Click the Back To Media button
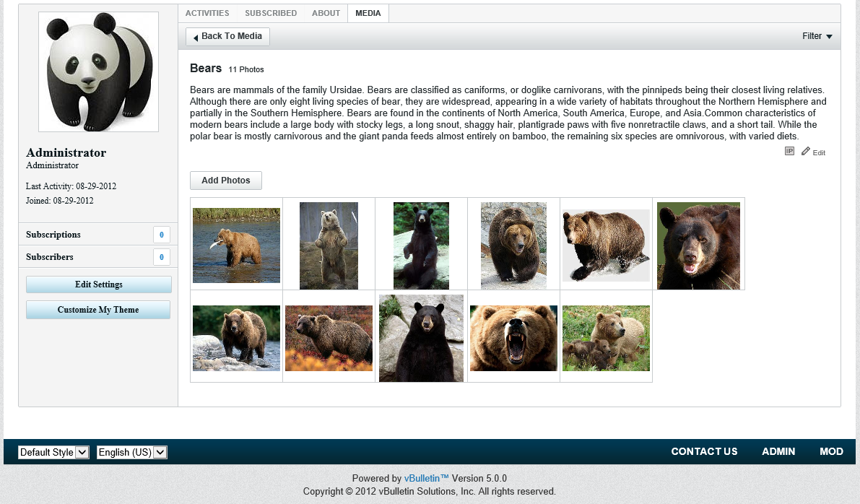860x504 pixels. coord(227,37)
